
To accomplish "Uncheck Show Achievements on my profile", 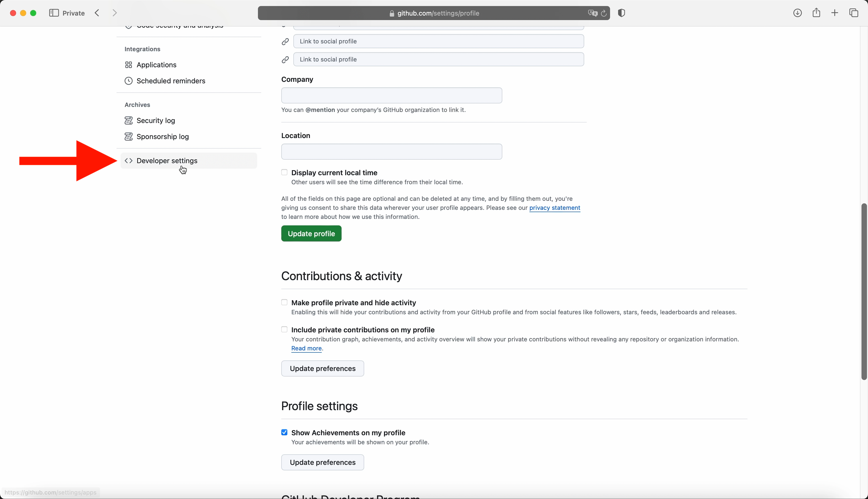I will coord(284,432).
